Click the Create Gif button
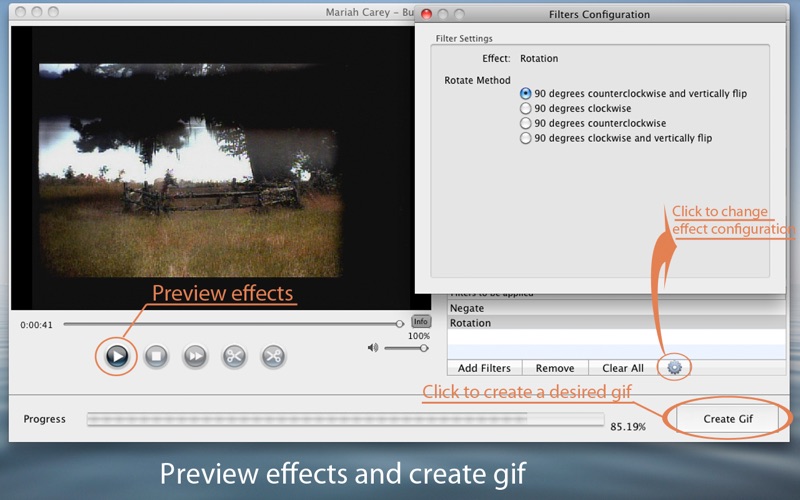This screenshot has height=500, width=800. (x=727, y=419)
